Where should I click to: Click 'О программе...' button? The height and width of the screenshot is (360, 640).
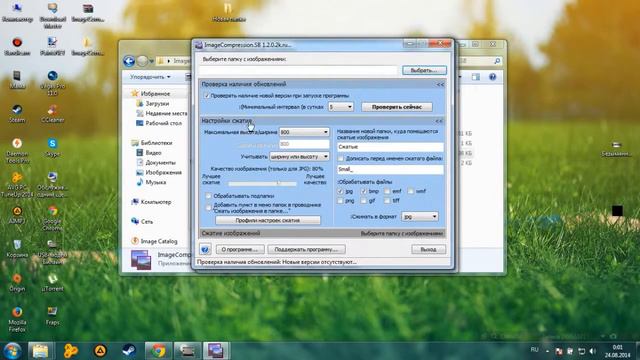240,249
